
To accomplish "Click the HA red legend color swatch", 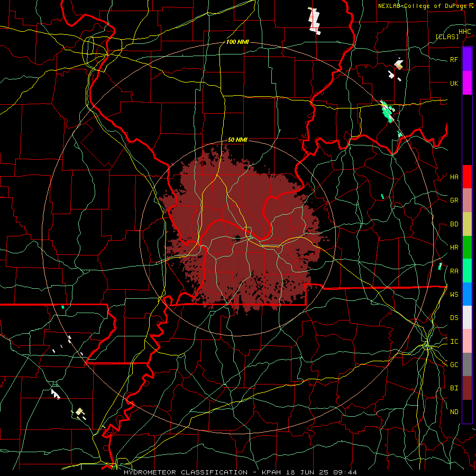I will tap(467, 177).
